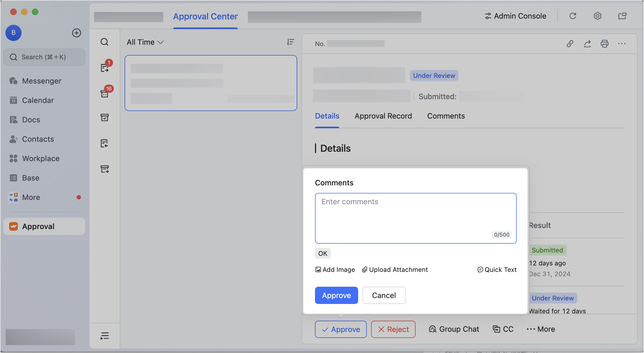Open Quick Text options

(x=497, y=269)
